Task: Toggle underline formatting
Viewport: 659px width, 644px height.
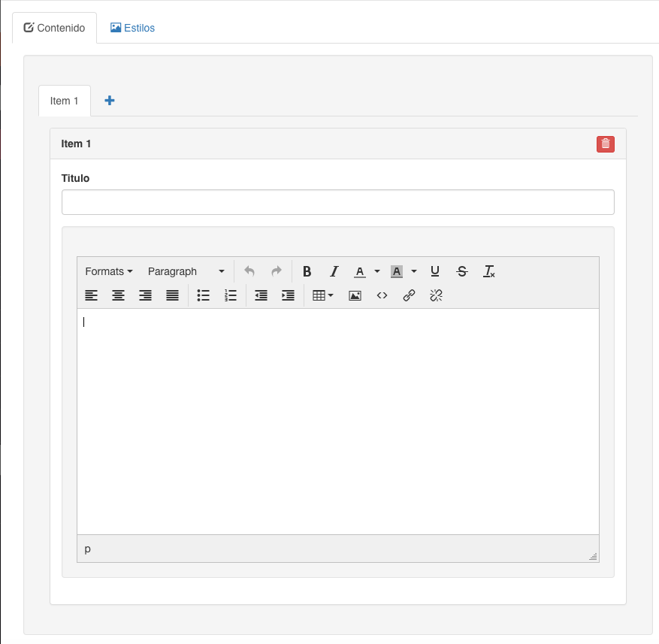Action: point(435,271)
